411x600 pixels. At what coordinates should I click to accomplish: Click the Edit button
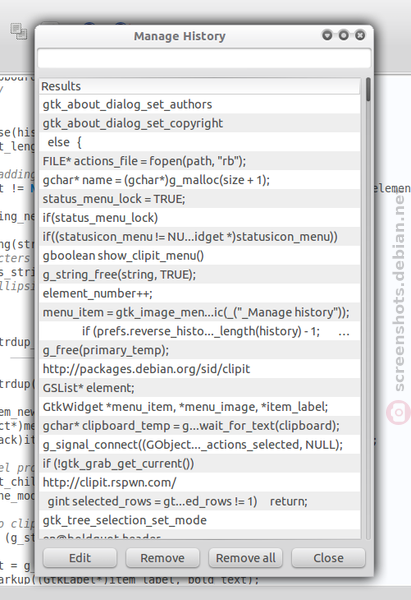(80, 558)
